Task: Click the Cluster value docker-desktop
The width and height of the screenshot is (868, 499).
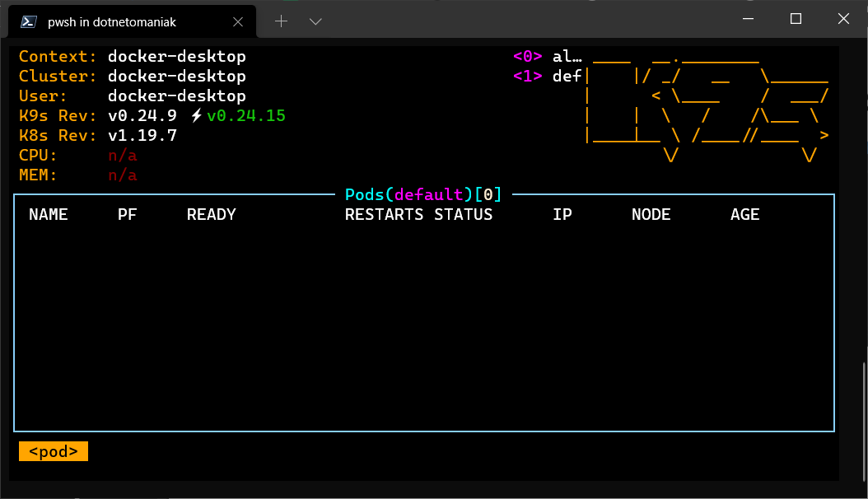Action: (x=177, y=76)
